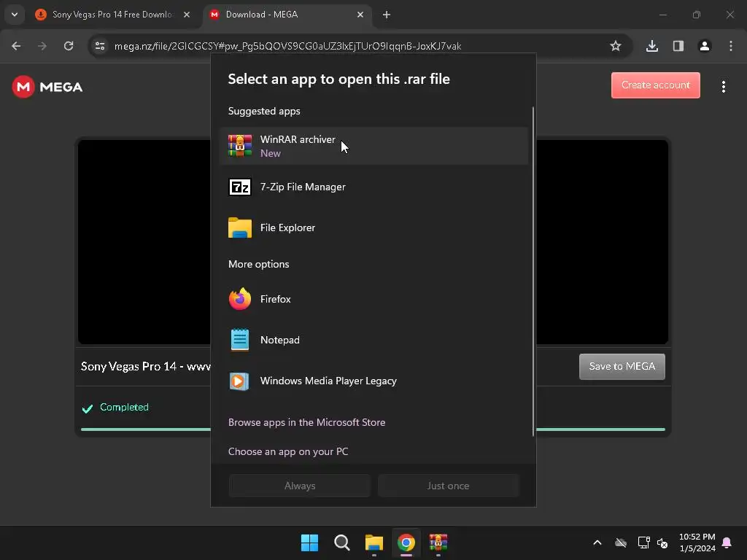
Task: Show hidden system tray icons
Action: pyautogui.click(x=597, y=542)
